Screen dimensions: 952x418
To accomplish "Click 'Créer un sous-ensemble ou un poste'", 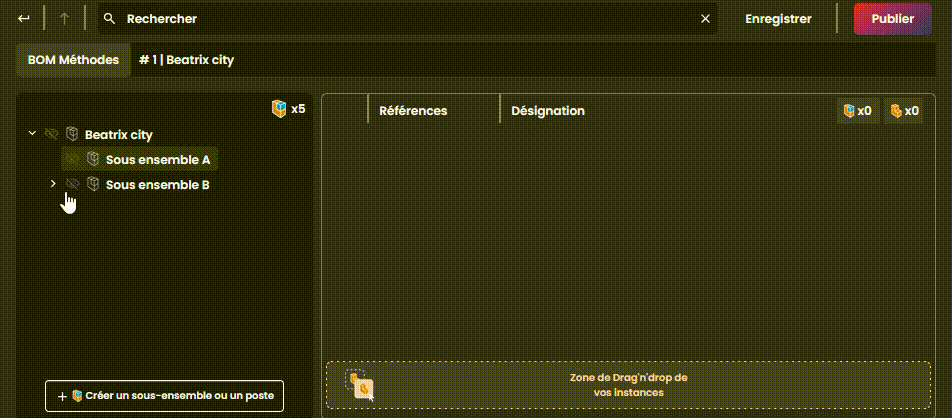I will coord(165,396).
